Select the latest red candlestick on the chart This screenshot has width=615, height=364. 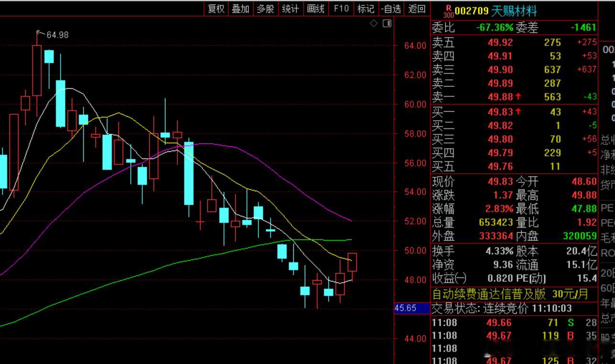[x=352, y=262]
